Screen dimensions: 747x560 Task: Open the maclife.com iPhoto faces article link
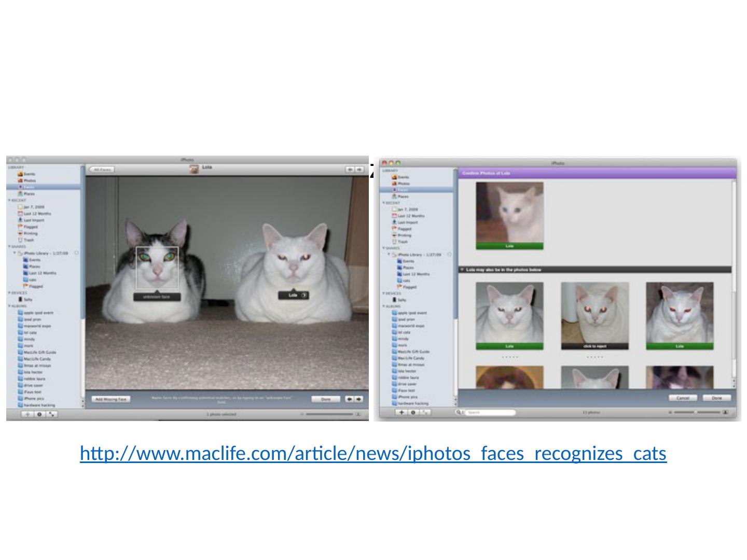click(x=373, y=454)
